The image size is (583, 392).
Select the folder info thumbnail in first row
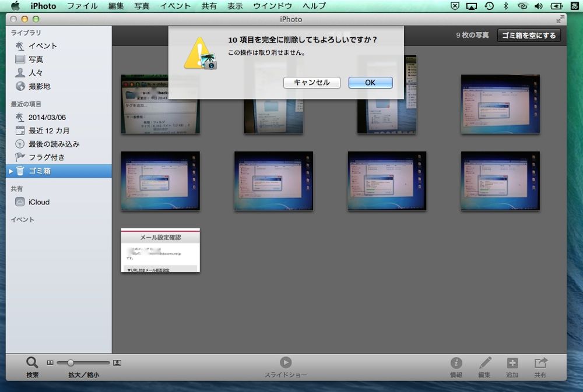point(160,104)
